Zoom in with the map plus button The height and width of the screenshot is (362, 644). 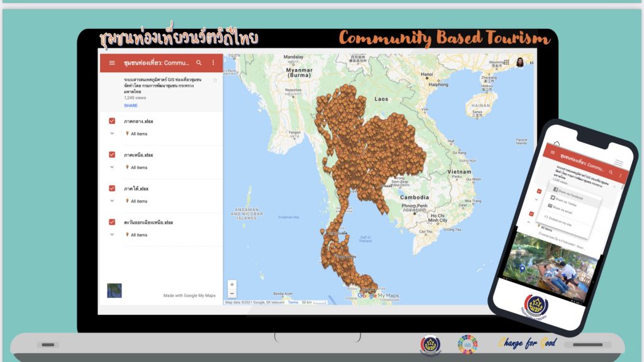click(232, 285)
